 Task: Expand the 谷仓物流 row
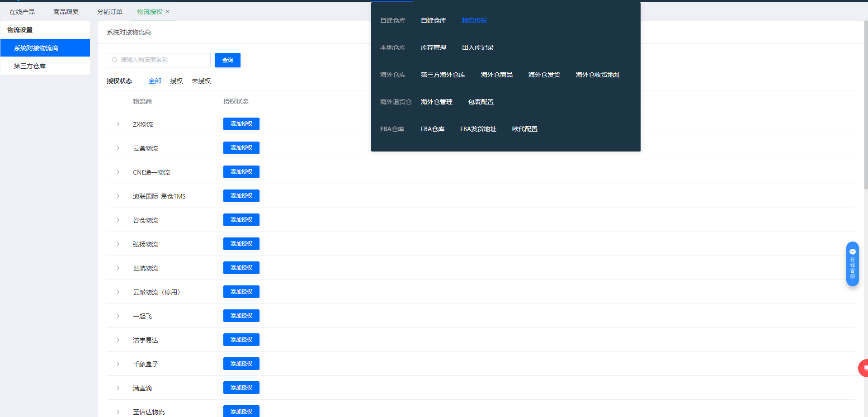[118, 220]
